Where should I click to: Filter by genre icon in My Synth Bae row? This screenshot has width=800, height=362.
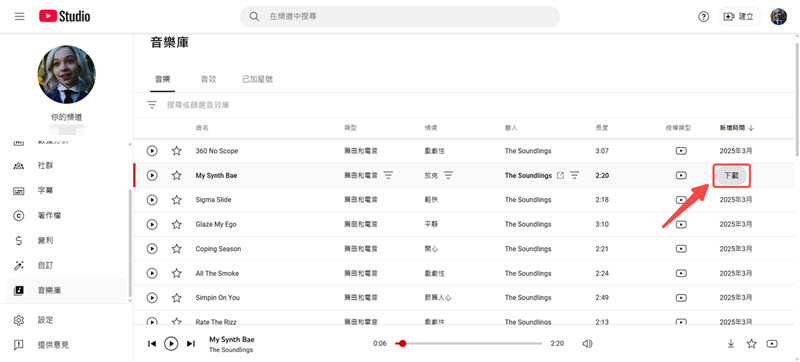(x=388, y=175)
